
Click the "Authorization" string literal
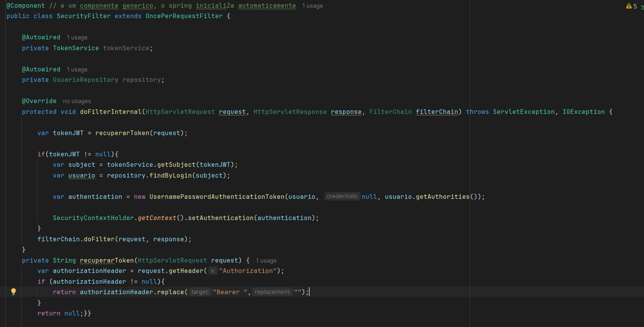pyautogui.click(x=247, y=271)
